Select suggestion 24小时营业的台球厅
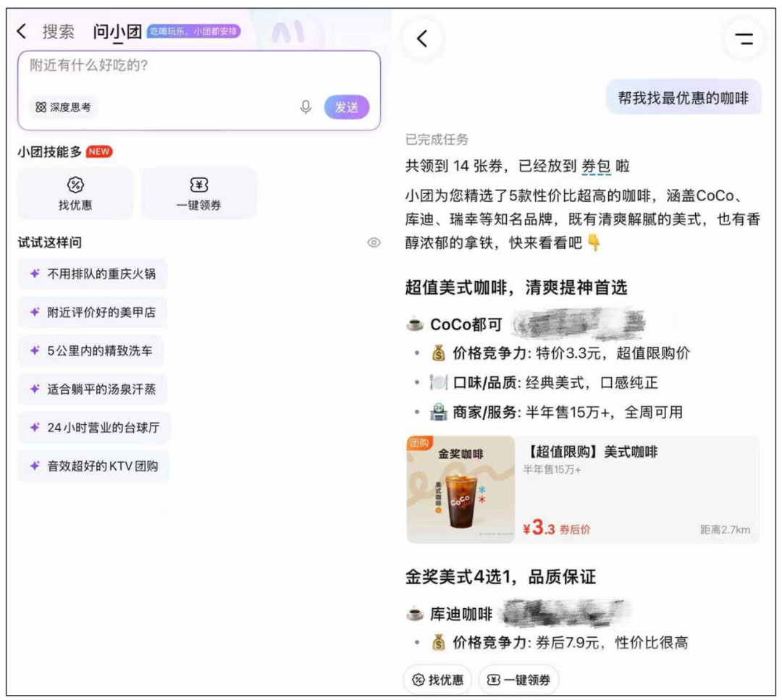This screenshot has height=700, width=782. (x=94, y=427)
